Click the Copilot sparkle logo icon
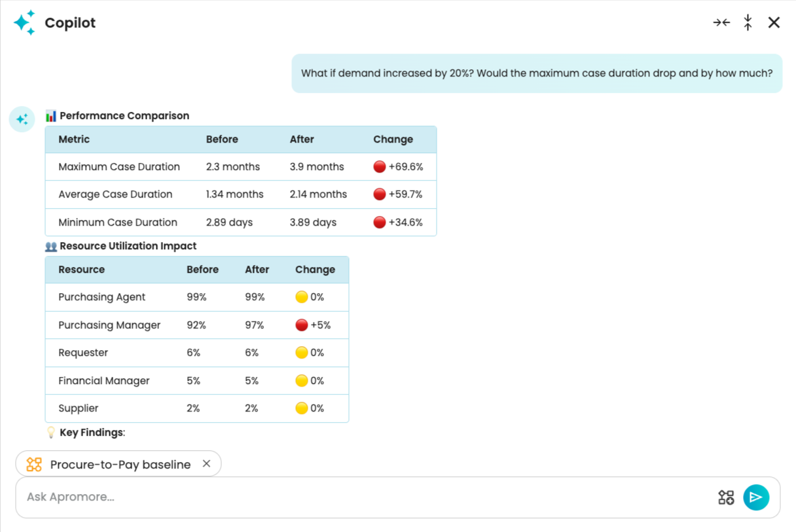This screenshot has width=796, height=532. 24,23
